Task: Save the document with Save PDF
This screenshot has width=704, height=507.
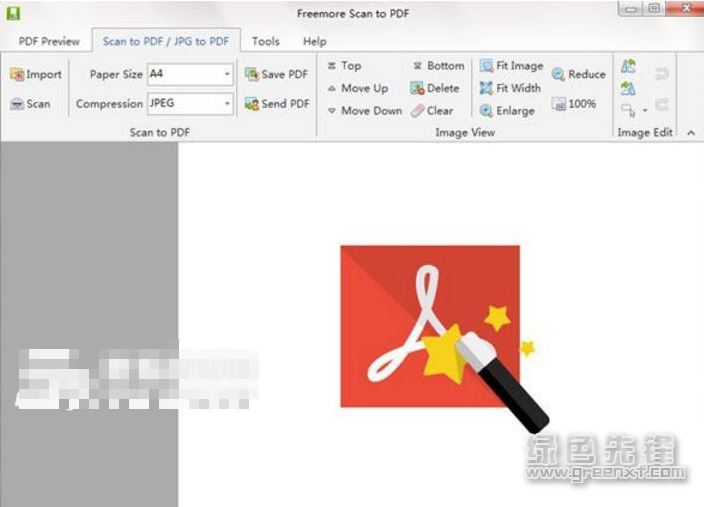Action: (276, 74)
